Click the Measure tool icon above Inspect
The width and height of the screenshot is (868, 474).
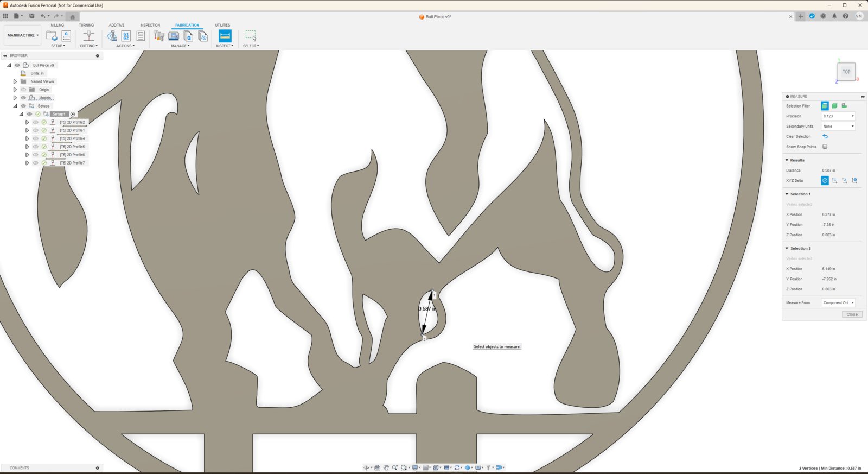225,36
